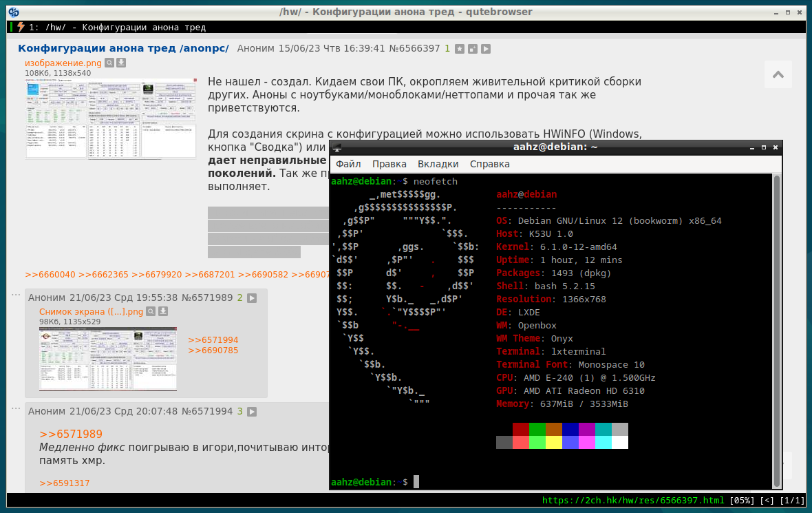Click the scroll-to-top arrow button

click(x=778, y=74)
